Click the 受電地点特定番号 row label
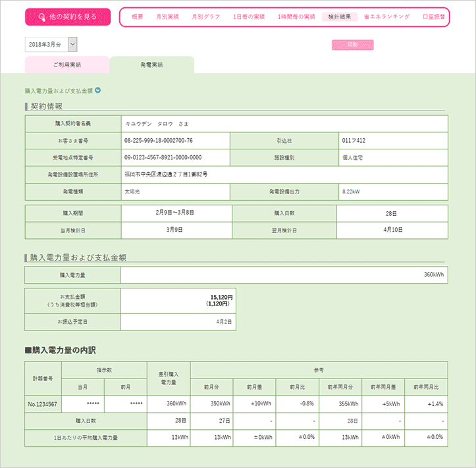Screen dimensions: 476x468 click(x=73, y=157)
